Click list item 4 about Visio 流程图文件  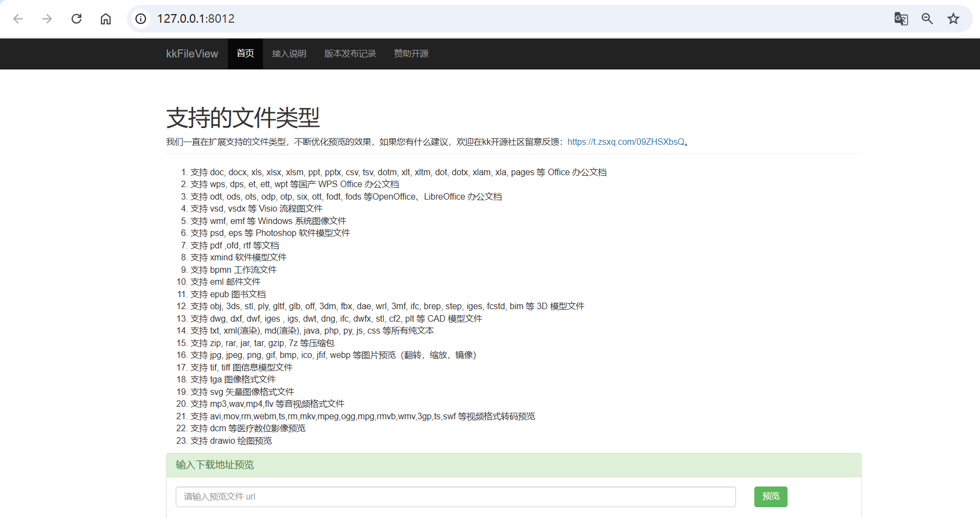click(257, 209)
